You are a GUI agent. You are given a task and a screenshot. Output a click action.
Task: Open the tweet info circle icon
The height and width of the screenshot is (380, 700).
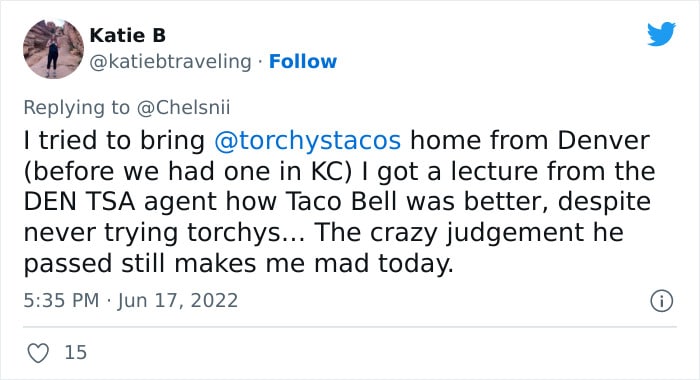point(661,301)
